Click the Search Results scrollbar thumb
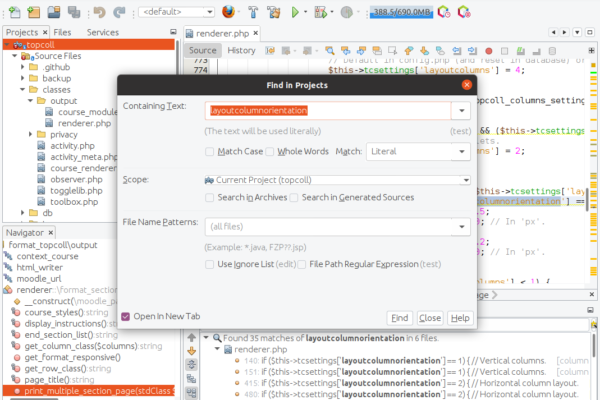Image resolution: width=600 pixels, height=400 pixels. click(x=594, y=344)
